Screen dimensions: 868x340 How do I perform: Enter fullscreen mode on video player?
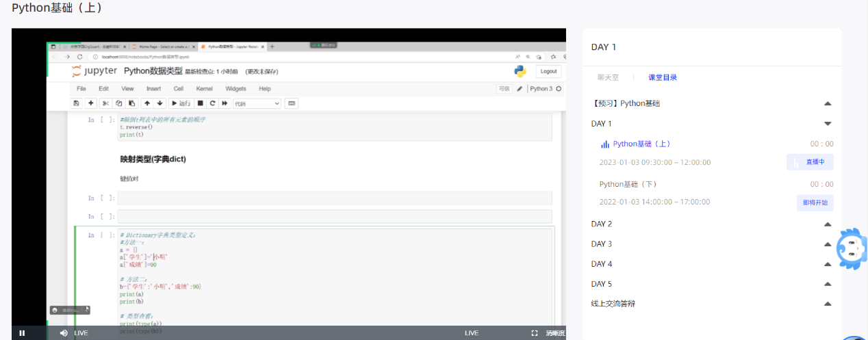click(535, 333)
